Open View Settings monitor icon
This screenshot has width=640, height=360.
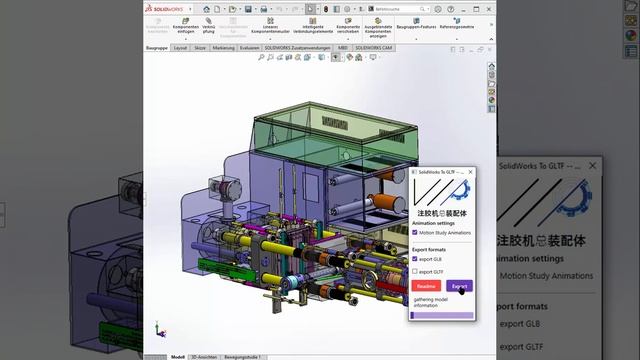click(x=373, y=58)
